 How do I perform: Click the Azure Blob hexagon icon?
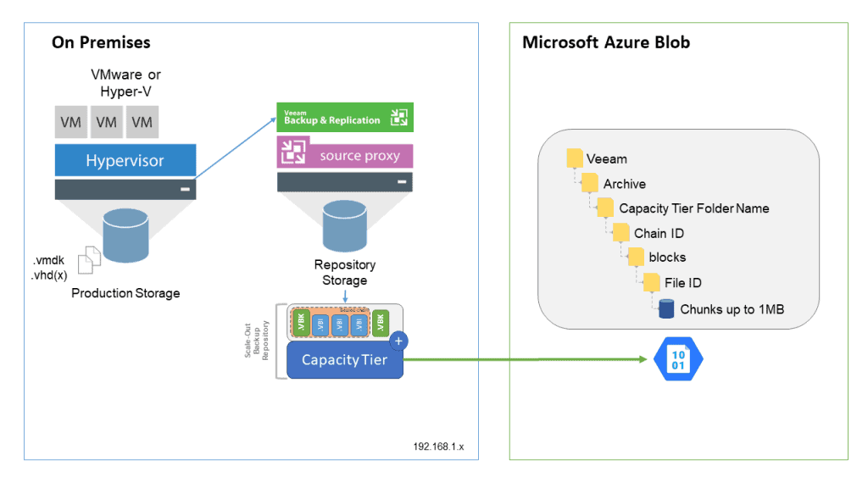[678, 359]
